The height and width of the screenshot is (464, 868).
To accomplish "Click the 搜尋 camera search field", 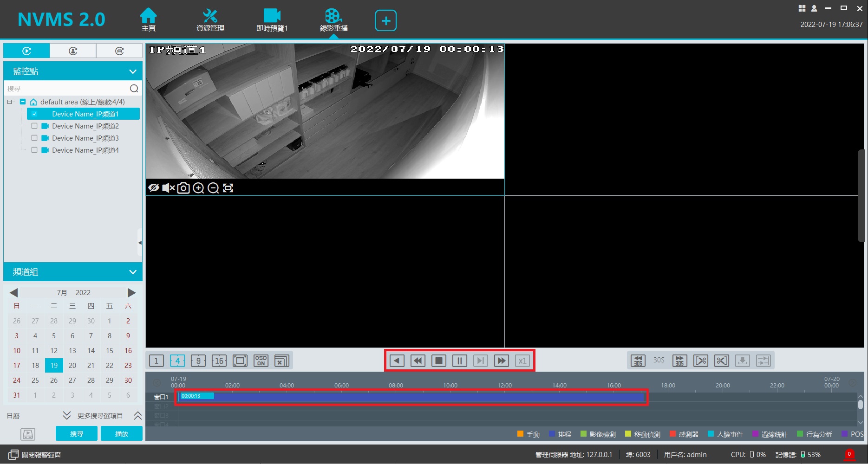I will [66, 88].
